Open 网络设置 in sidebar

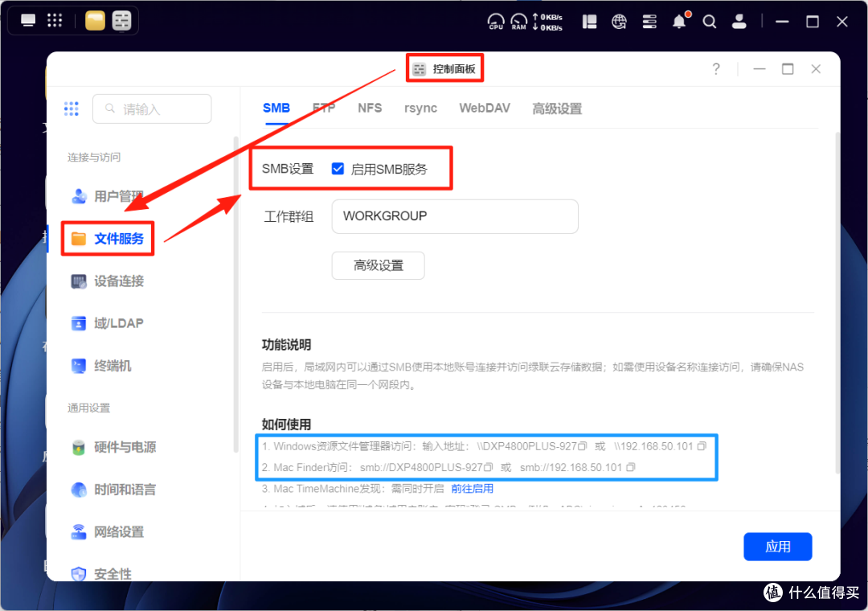(x=108, y=532)
